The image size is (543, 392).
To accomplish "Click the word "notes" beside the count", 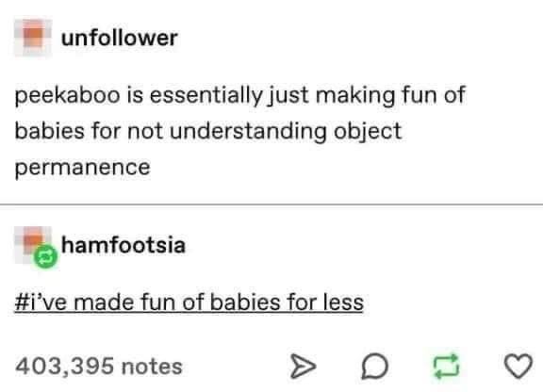I will [x=152, y=367].
